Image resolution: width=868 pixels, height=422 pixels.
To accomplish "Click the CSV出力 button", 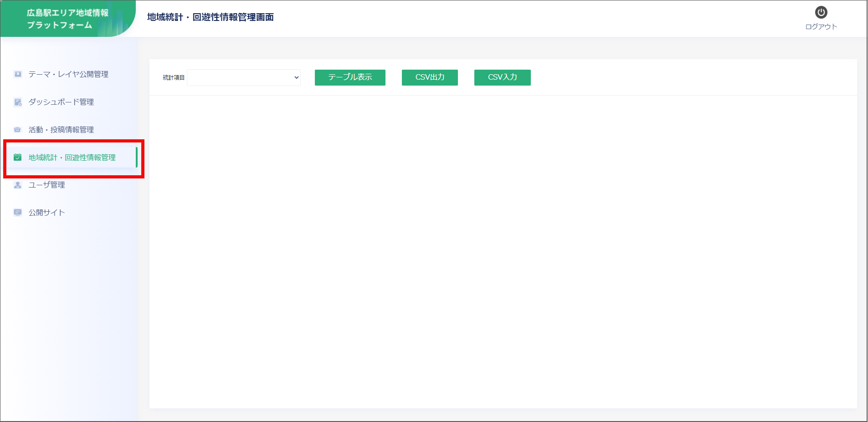I will [x=430, y=77].
